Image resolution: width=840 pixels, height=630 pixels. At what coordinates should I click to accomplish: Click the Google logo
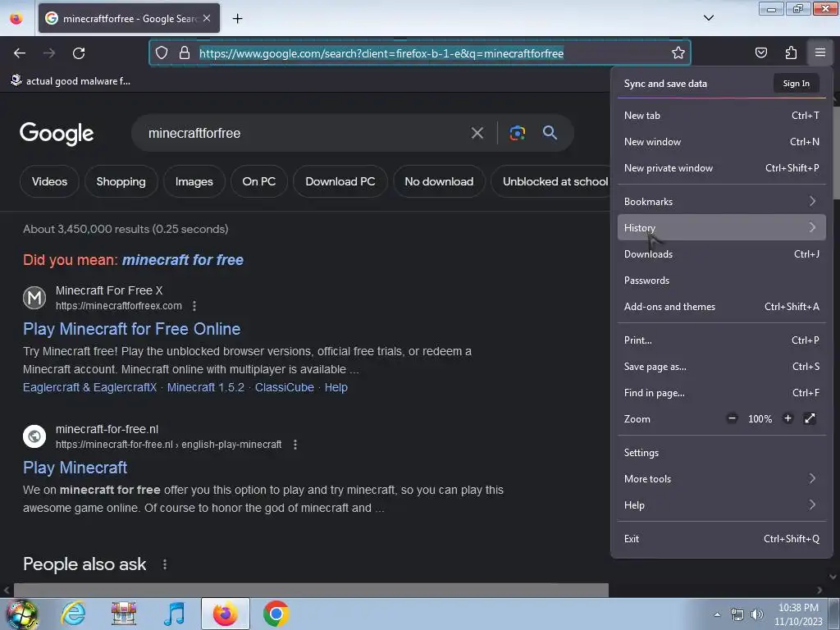(x=57, y=134)
